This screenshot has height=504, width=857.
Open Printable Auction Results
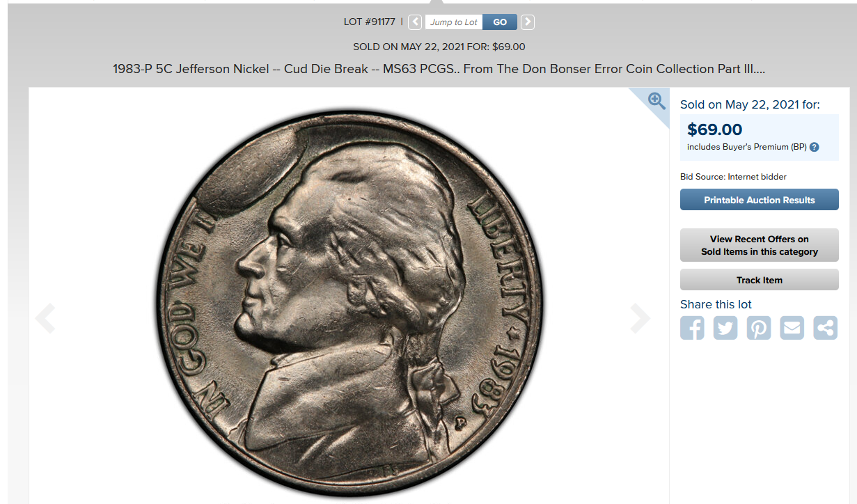(760, 200)
